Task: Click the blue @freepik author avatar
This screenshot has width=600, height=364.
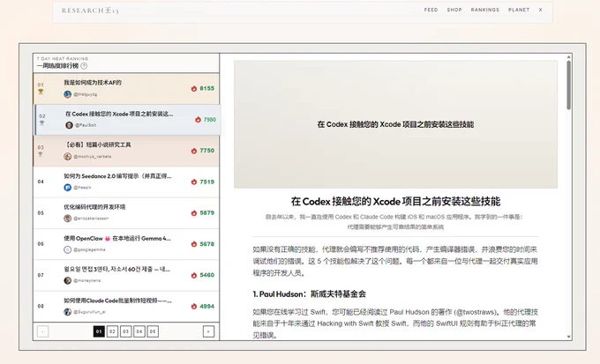Action: pyautogui.click(x=68, y=188)
